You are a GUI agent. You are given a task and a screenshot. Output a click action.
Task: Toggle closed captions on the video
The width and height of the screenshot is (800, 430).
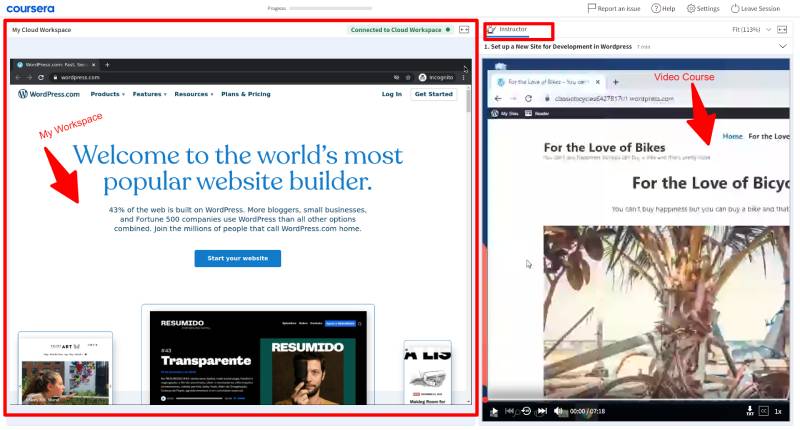763,411
